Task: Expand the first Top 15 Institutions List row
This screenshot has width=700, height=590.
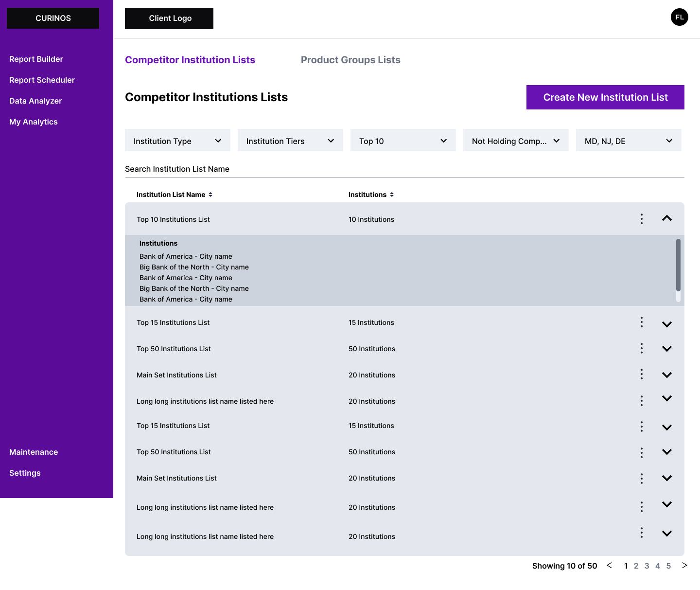Action: point(667,324)
